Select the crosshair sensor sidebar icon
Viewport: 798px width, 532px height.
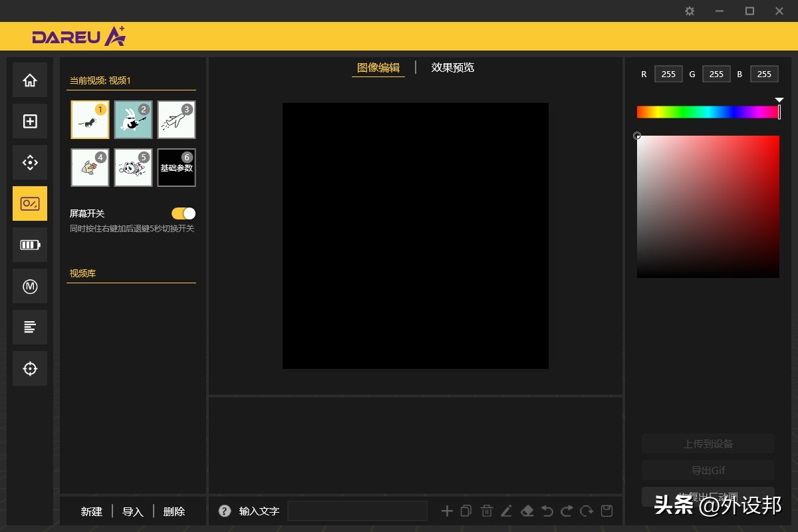click(x=30, y=368)
